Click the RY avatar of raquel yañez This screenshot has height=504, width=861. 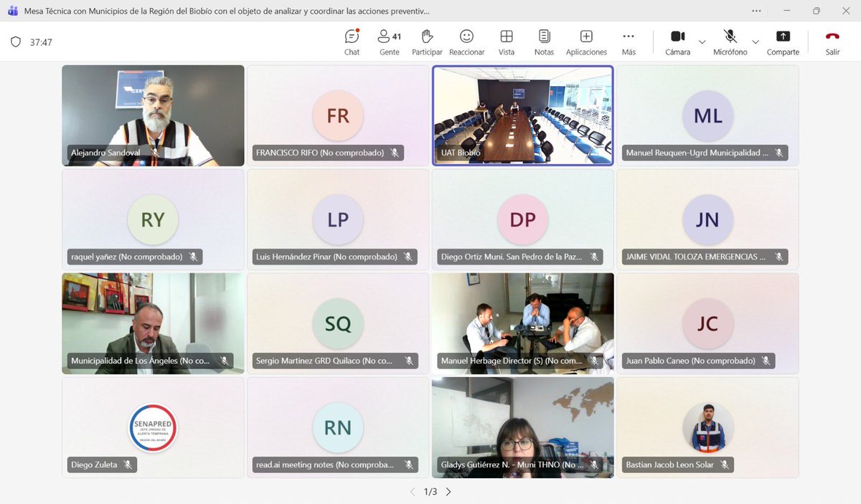click(153, 219)
